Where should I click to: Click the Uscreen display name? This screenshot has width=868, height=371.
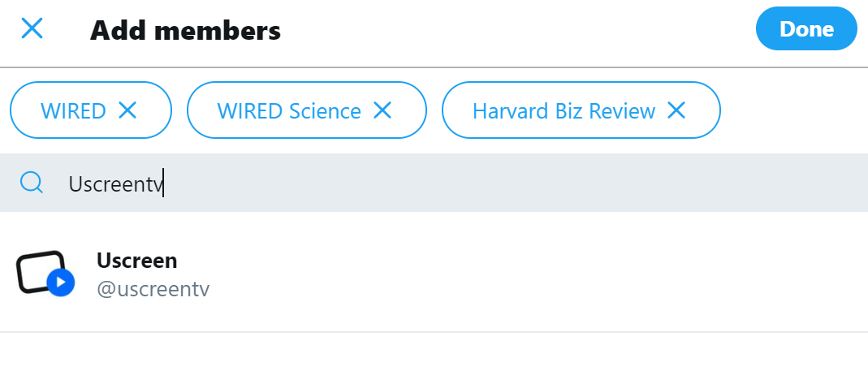point(136,261)
